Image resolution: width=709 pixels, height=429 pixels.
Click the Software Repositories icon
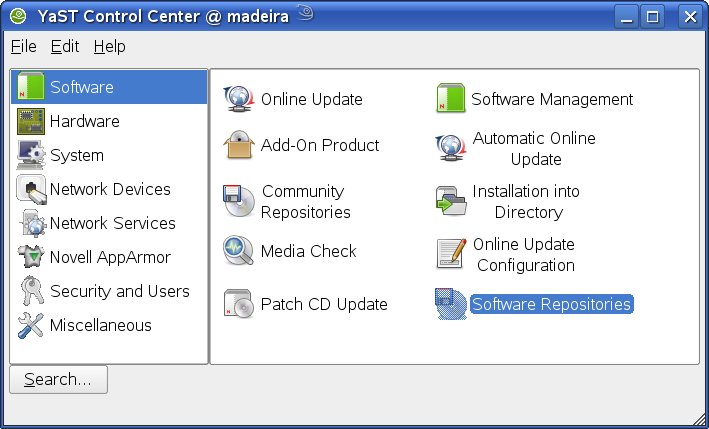(451, 303)
